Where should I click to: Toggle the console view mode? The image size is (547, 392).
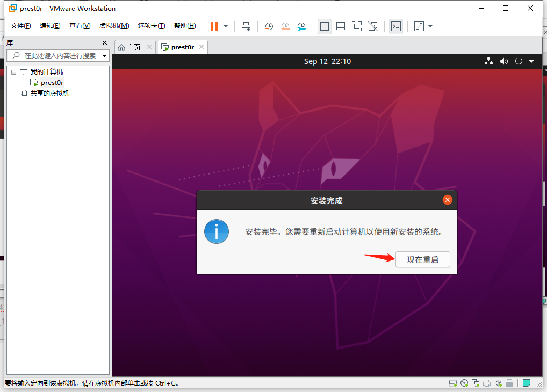pos(396,26)
